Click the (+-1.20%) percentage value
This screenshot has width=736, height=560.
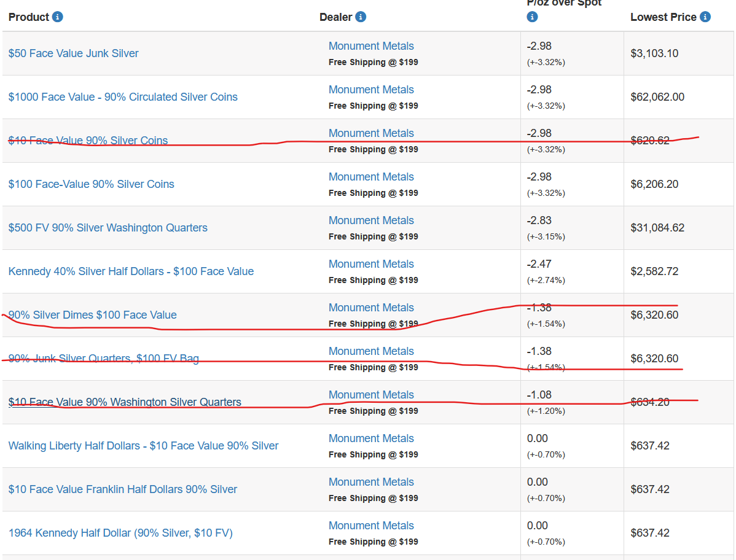point(546,411)
